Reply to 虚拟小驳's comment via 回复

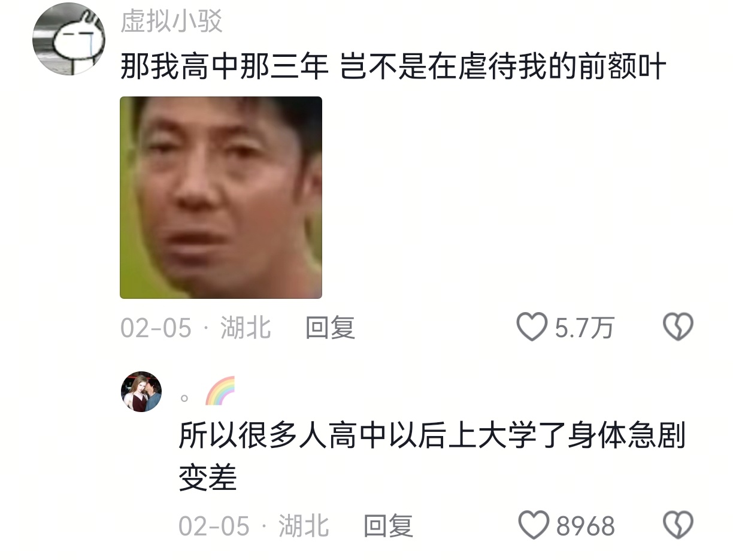pos(331,328)
